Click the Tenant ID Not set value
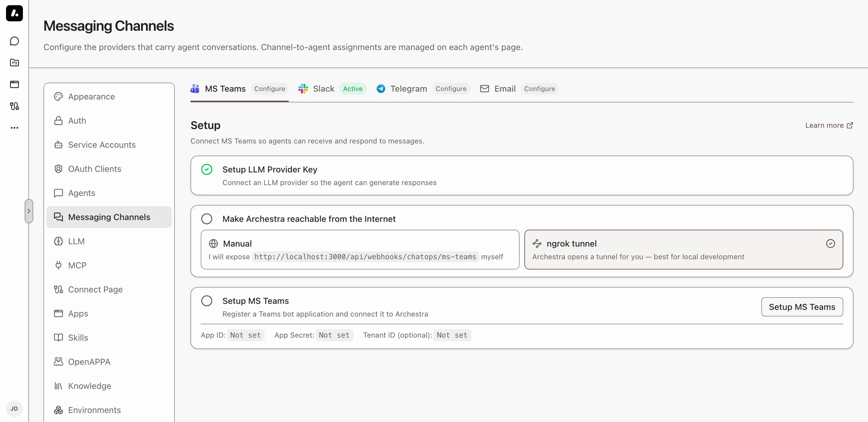The height and width of the screenshot is (422, 868). click(x=452, y=335)
